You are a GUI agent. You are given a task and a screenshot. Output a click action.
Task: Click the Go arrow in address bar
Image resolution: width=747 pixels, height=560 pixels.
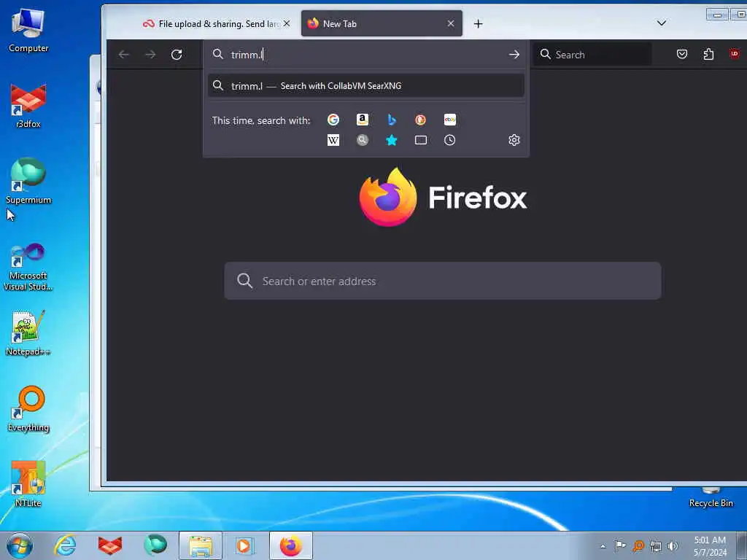514,55
